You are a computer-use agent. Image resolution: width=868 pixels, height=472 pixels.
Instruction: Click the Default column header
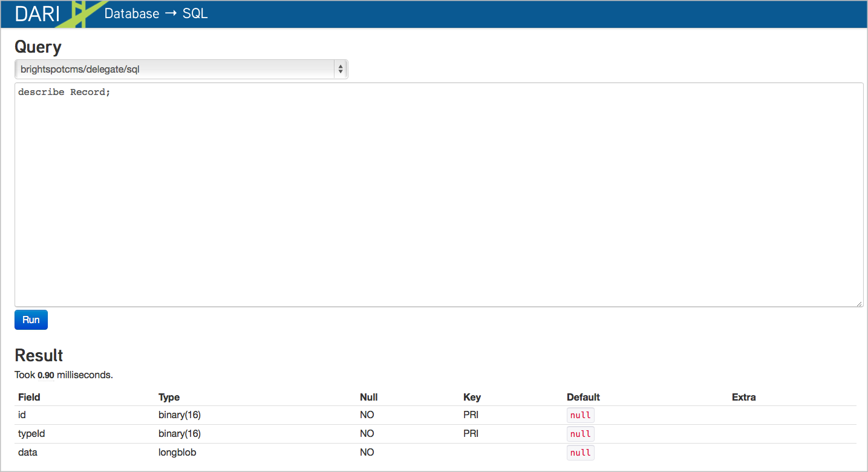point(583,397)
